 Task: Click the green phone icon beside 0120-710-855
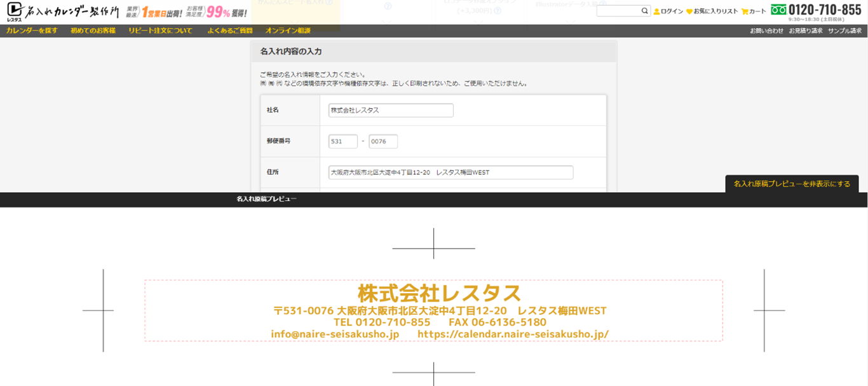pyautogui.click(x=779, y=10)
